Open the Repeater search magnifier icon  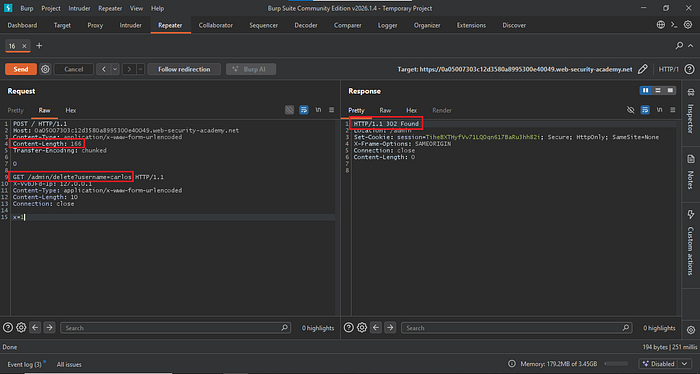point(679,46)
